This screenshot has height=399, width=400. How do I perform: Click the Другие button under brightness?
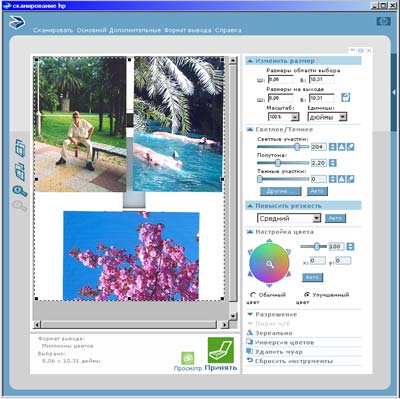pos(280,191)
